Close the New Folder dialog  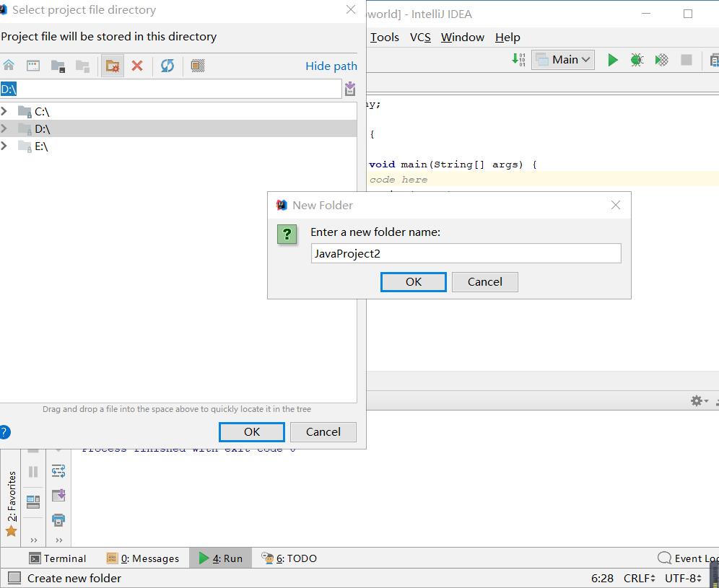615,205
